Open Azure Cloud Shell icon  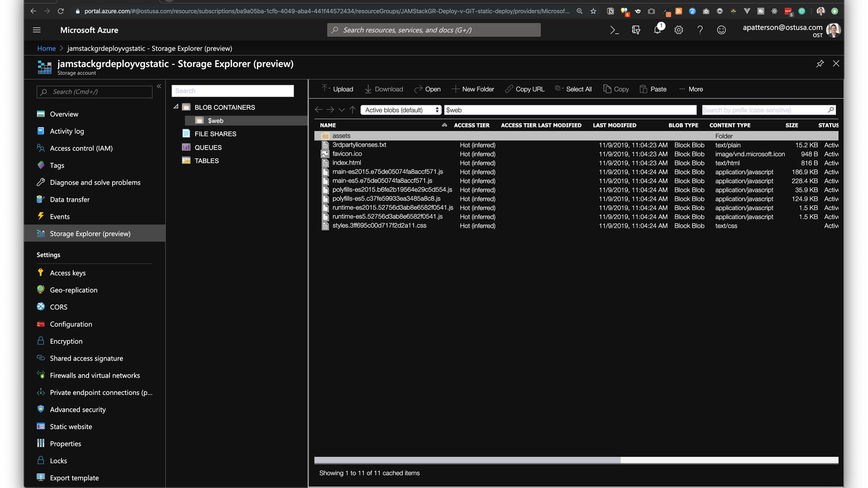[614, 30]
